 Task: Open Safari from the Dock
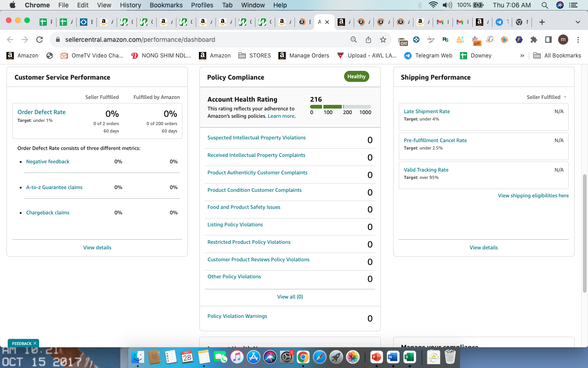point(319,356)
